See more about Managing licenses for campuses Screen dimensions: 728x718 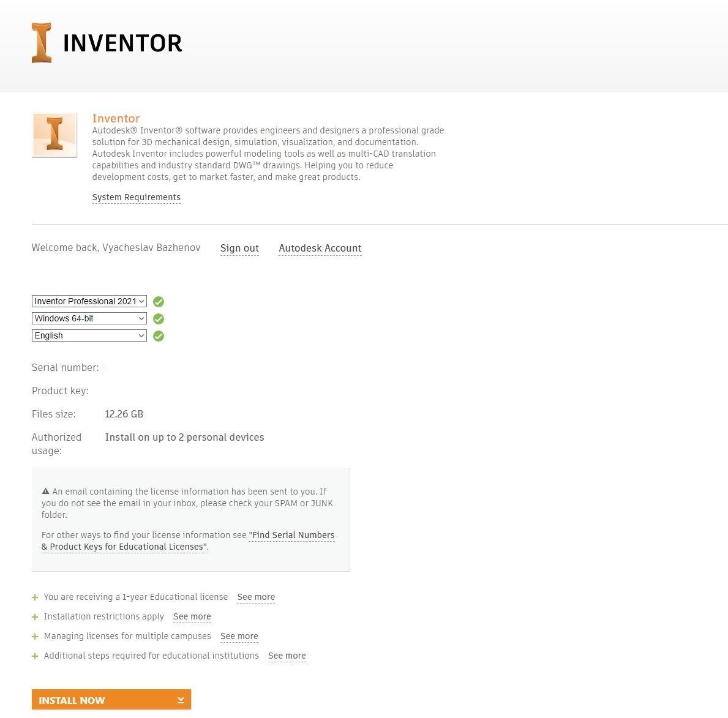(239, 636)
